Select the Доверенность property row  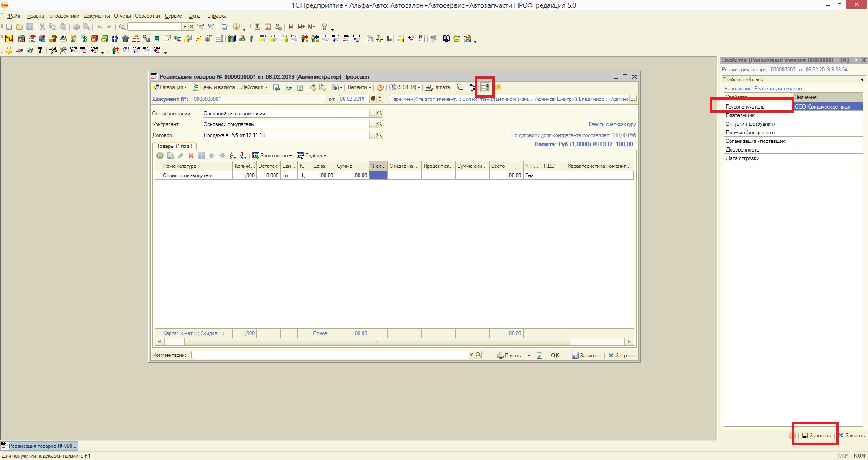(x=793, y=150)
